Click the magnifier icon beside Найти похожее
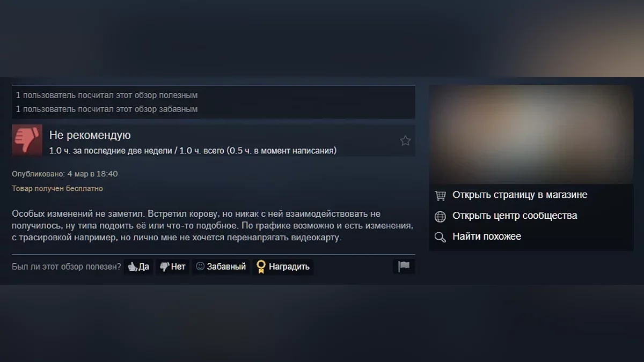This screenshot has width=644, height=362. pos(440,237)
